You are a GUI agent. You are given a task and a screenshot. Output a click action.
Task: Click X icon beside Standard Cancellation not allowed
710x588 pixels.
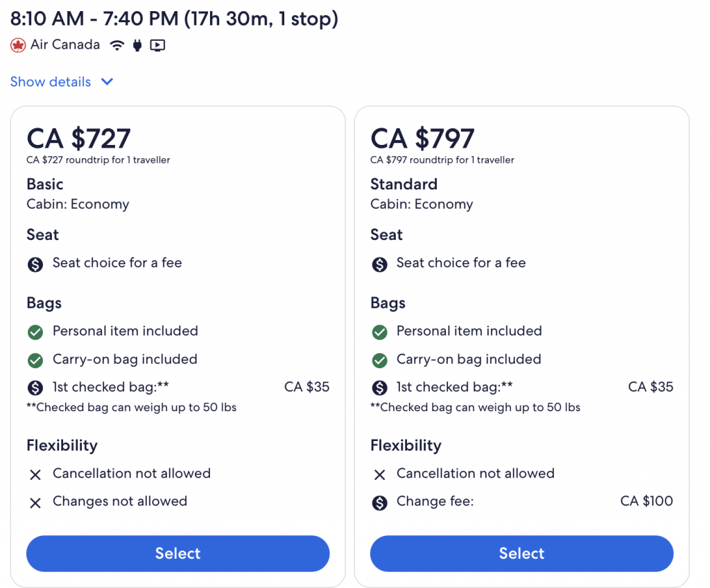(379, 475)
